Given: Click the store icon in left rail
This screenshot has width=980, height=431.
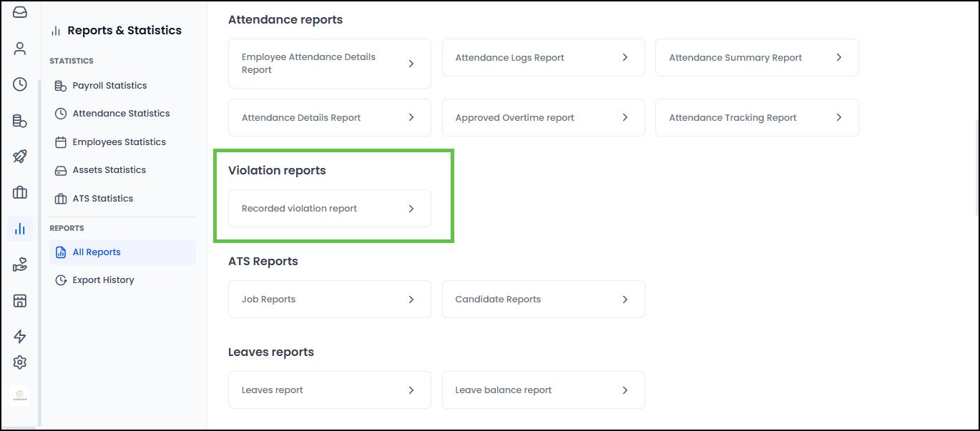Looking at the screenshot, I should click(20, 301).
